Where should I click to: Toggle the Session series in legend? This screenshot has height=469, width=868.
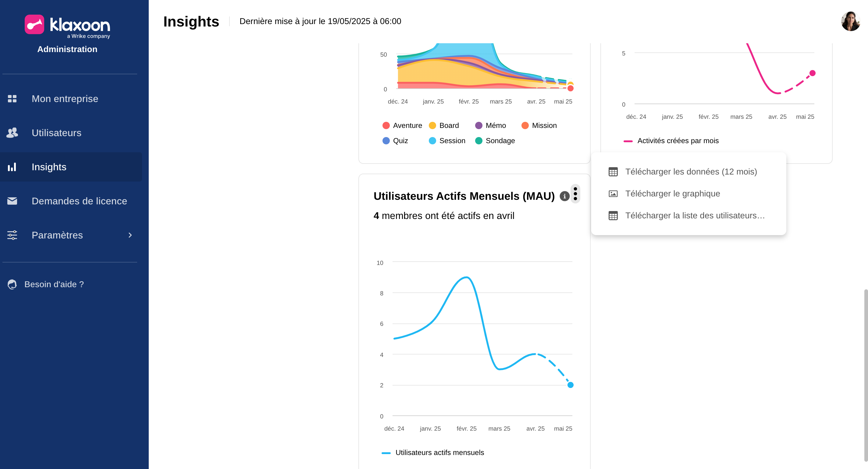pos(447,141)
